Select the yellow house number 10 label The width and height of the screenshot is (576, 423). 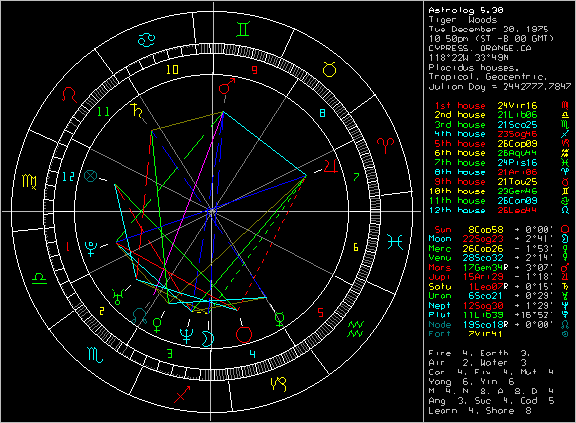tap(172, 69)
